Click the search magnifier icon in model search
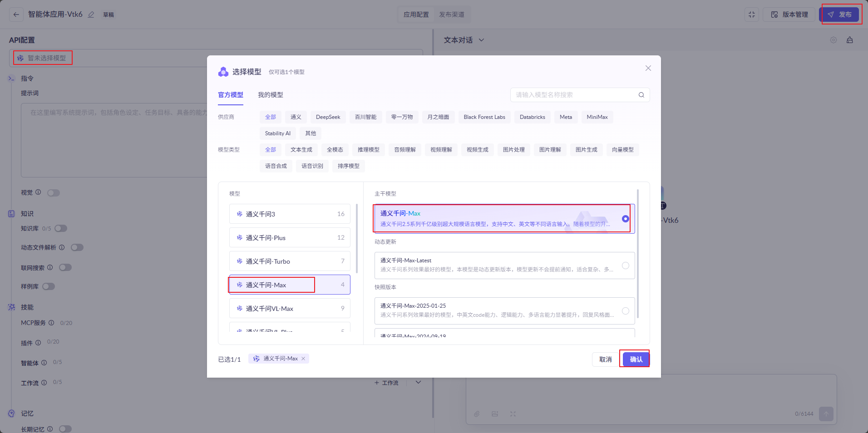 (x=641, y=95)
